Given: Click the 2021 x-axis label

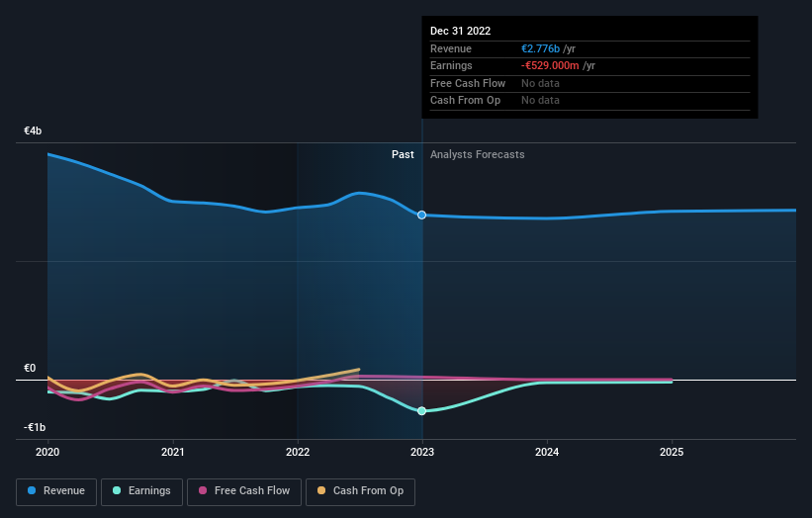Looking at the screenshot, I should click(x=172, y=453).
